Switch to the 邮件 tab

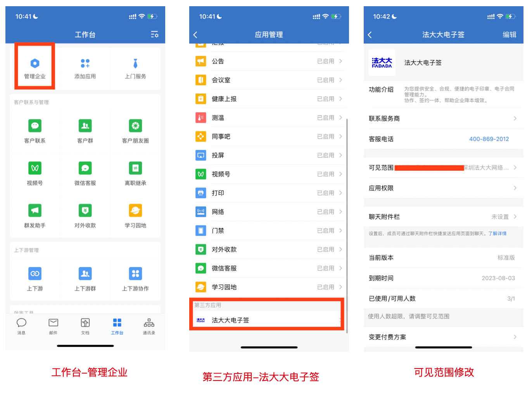53,327
